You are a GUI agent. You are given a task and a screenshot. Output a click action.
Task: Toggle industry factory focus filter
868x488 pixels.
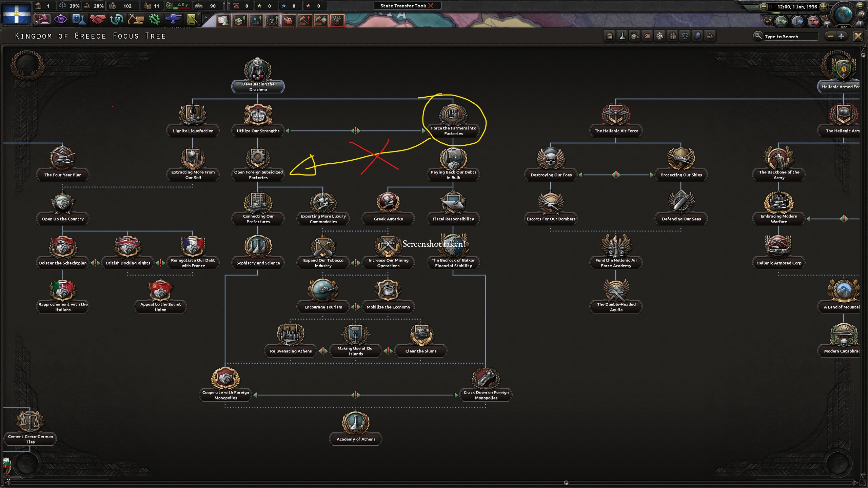[635, 36]
